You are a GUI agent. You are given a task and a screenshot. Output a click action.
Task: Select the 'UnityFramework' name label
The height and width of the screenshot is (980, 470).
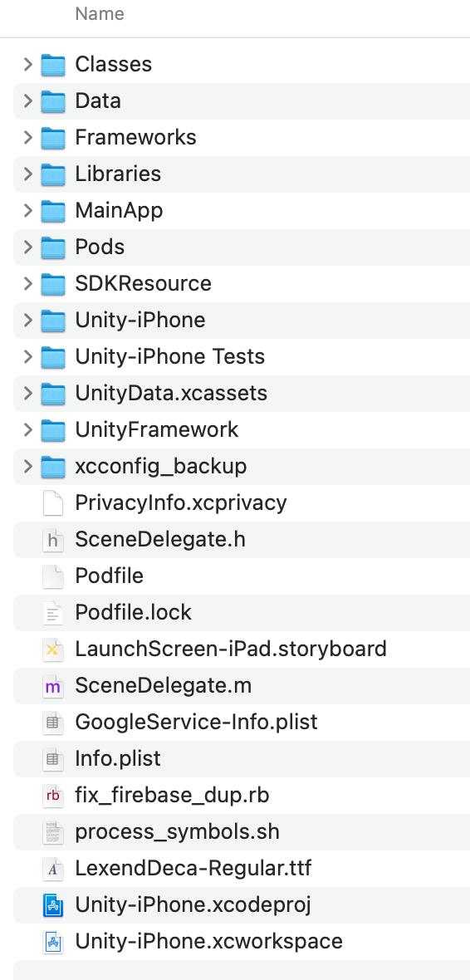tap(157, 430)
